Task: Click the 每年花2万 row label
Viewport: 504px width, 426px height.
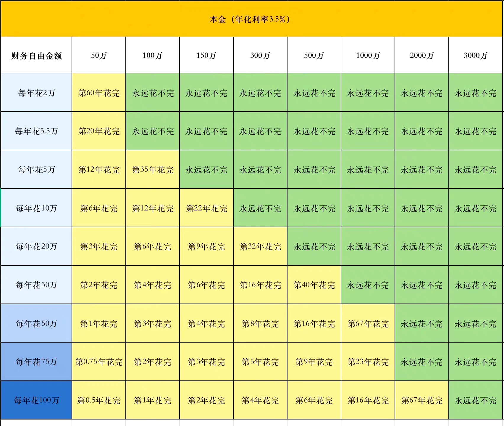Action: (36, 93)
